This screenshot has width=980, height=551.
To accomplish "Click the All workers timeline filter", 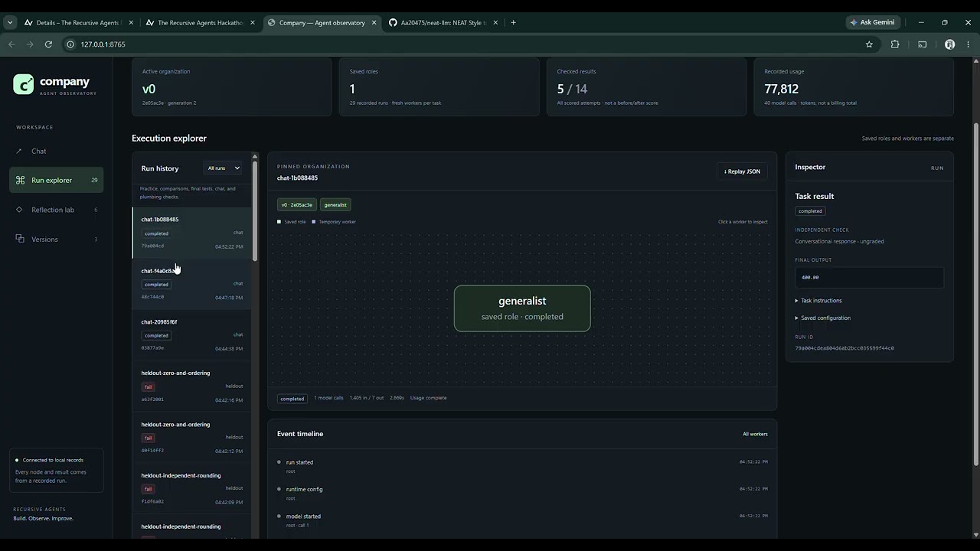I will (x=755, y=434).
